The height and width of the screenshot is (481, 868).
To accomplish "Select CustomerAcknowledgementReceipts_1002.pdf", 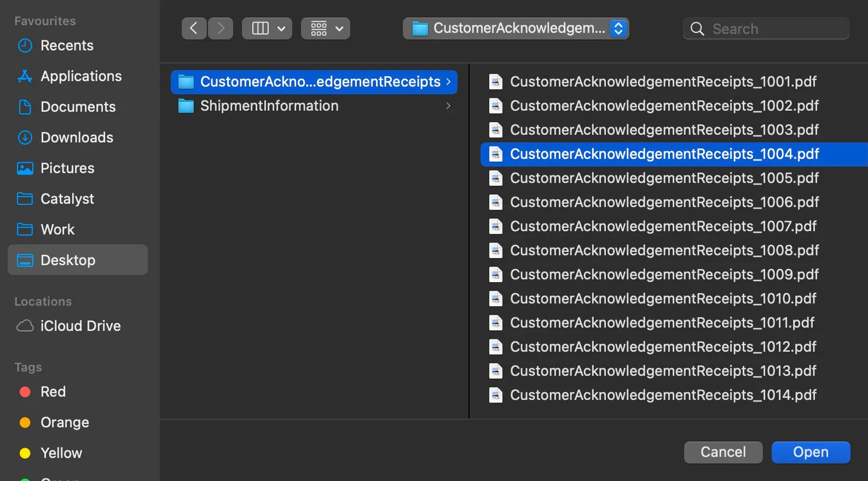I will pyautogui.click(x=674, y=106).
